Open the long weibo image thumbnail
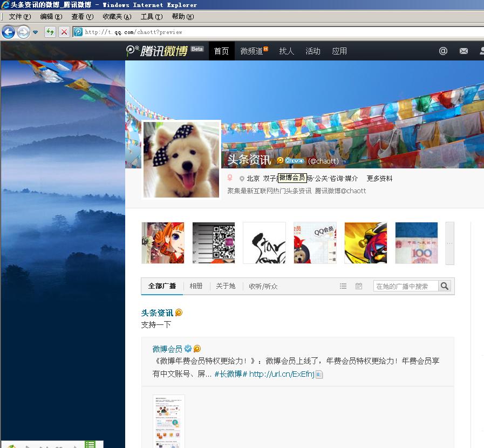 pyautogui.click(x=169, y=421)
